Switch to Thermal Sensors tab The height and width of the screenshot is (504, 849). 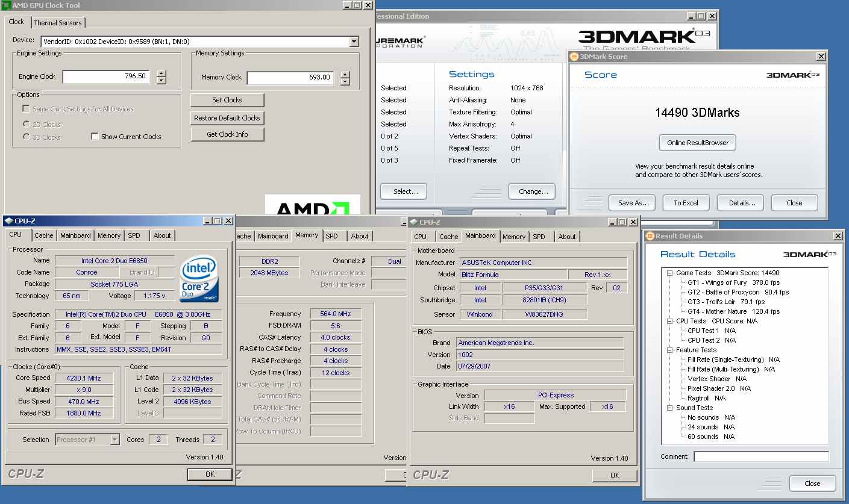(x=58, y=23)
